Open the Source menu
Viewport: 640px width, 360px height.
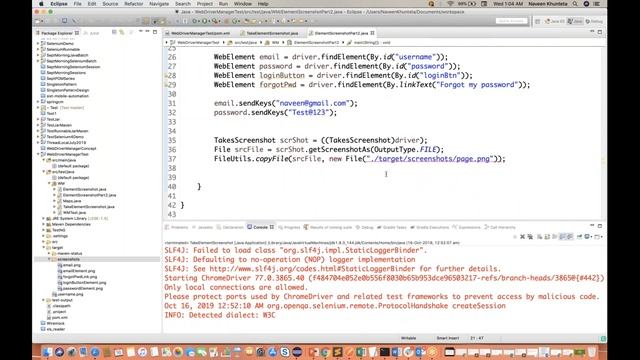(x=110, y=4)
